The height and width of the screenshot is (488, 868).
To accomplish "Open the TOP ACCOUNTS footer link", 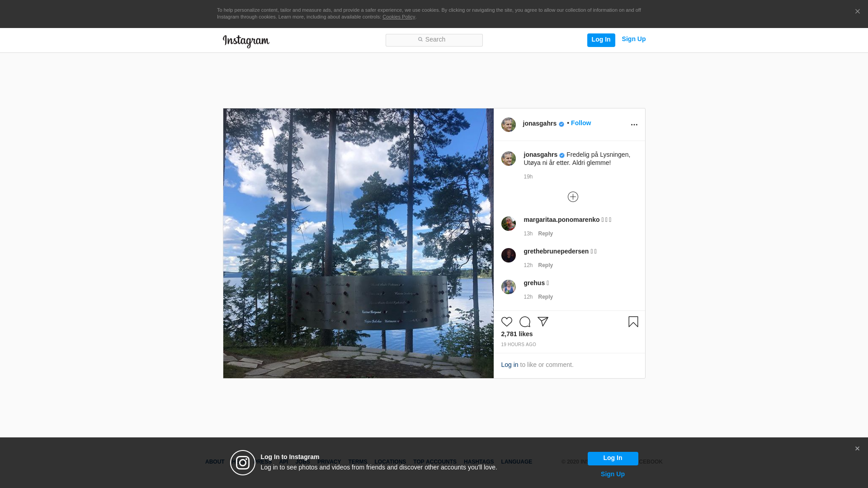I will tap(435, 462).
